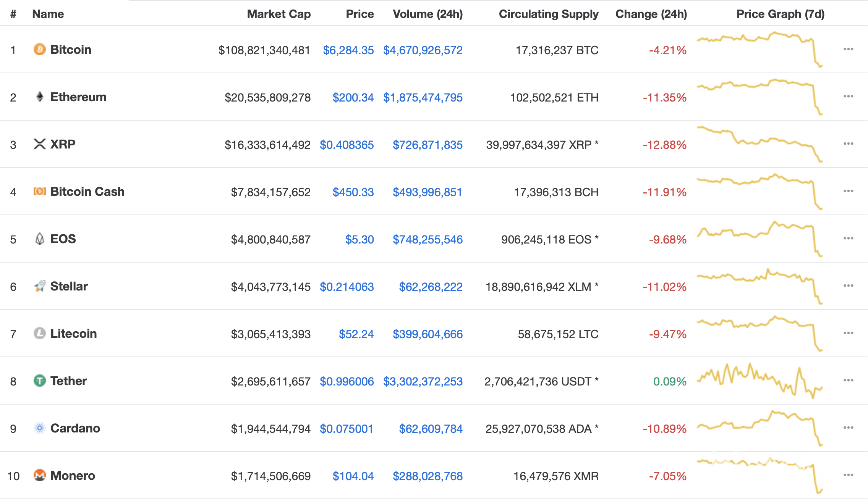
Task: Click EOS volume $748,255,546
Action: (428, 239)
